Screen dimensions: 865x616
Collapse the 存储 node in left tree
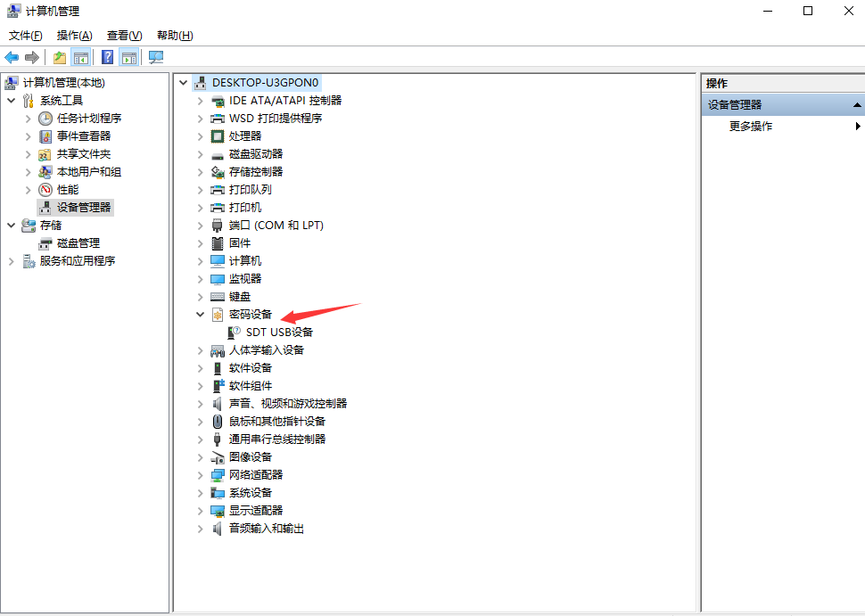point(11,226)
